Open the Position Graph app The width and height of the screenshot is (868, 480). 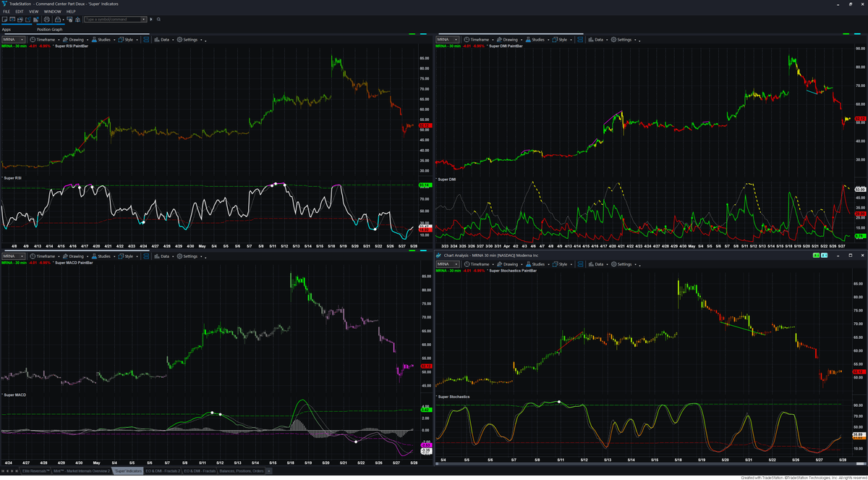[50, 30]
